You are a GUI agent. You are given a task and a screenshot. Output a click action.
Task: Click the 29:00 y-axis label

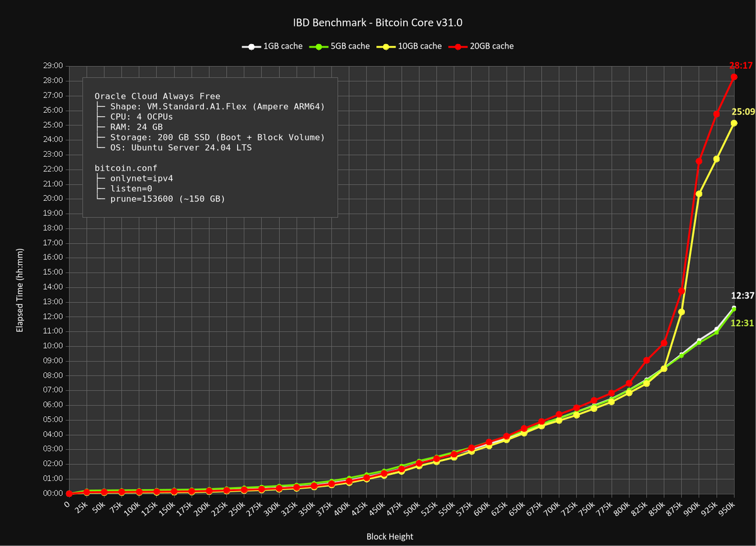pos(54,65)
